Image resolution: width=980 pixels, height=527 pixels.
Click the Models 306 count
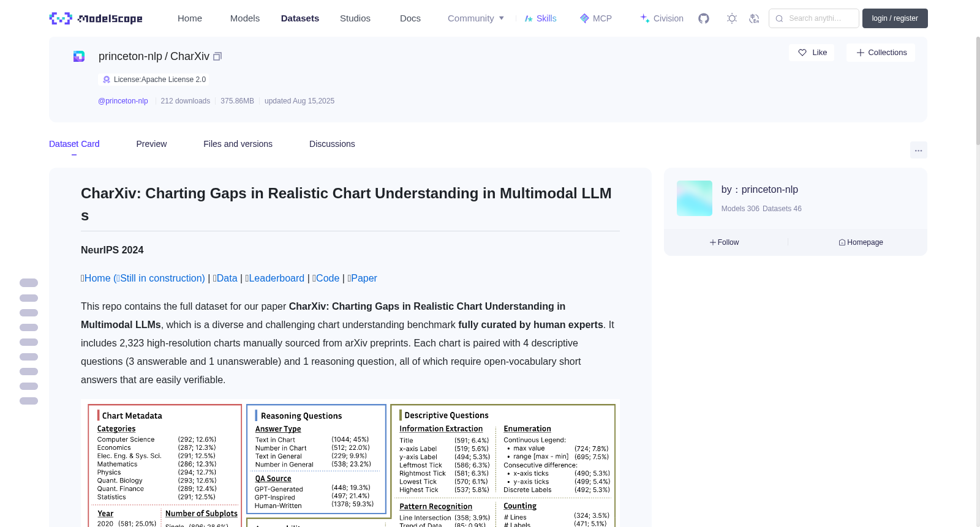(741, 209)
